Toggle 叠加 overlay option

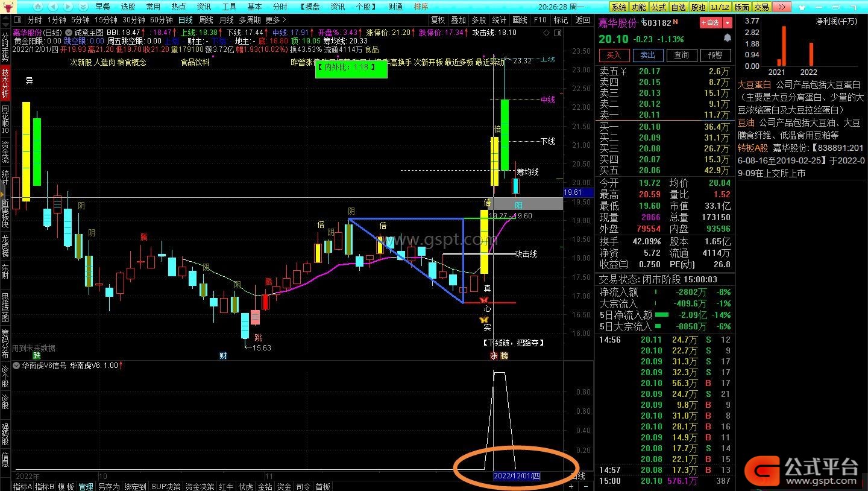click(458, 20)
